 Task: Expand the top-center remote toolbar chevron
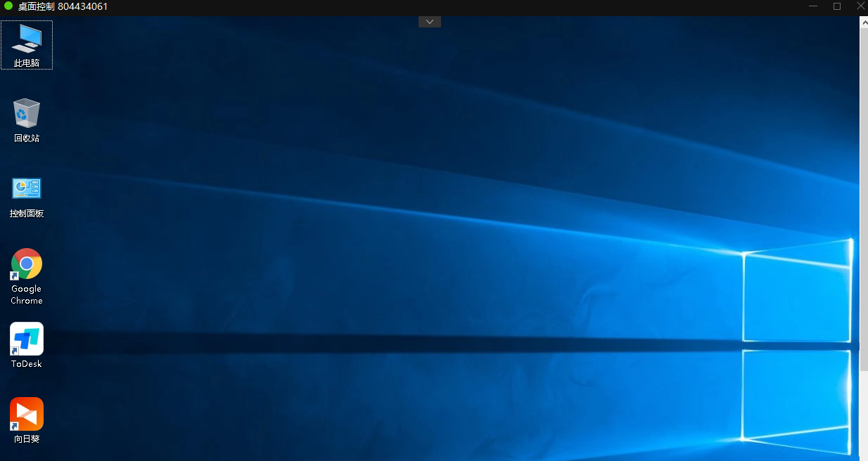coord(430,22)
